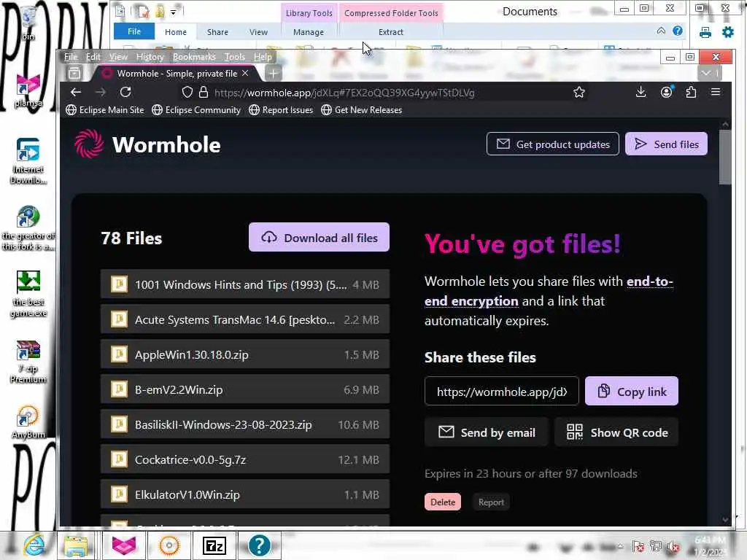The height and width of the screenshot is (560, 747).
Task: Open Explorer Help question mark icon
Action: pos(678,31)
